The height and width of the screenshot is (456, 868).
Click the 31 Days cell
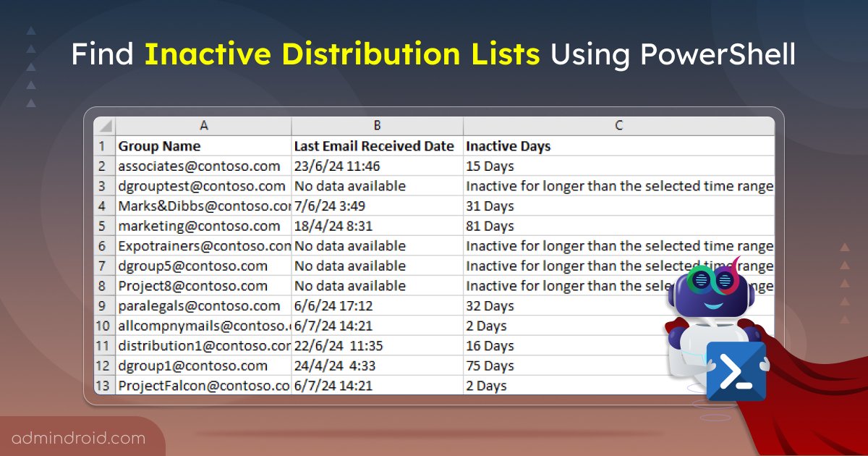click(619, 206)
